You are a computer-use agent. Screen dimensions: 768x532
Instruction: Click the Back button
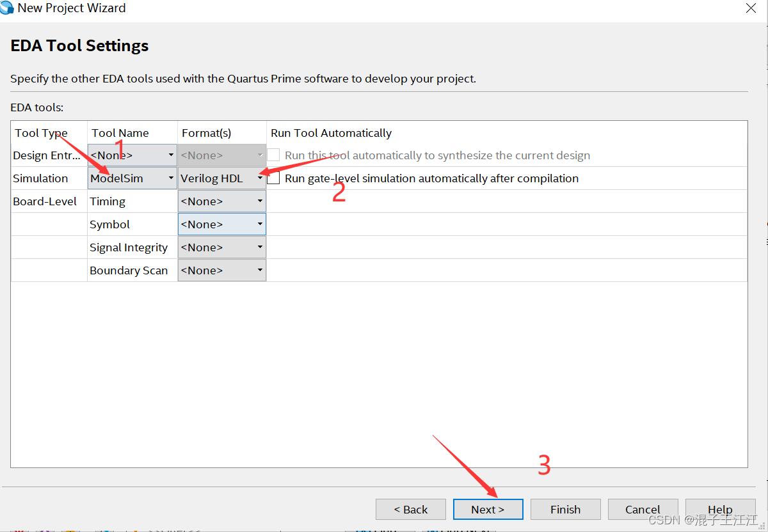pyautogui.click(x=411, y=510)
